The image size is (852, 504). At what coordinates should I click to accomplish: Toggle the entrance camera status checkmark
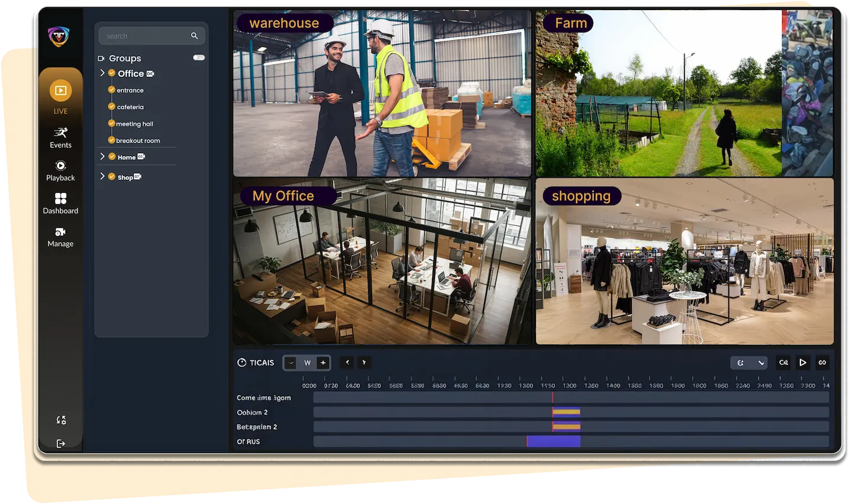112,90
